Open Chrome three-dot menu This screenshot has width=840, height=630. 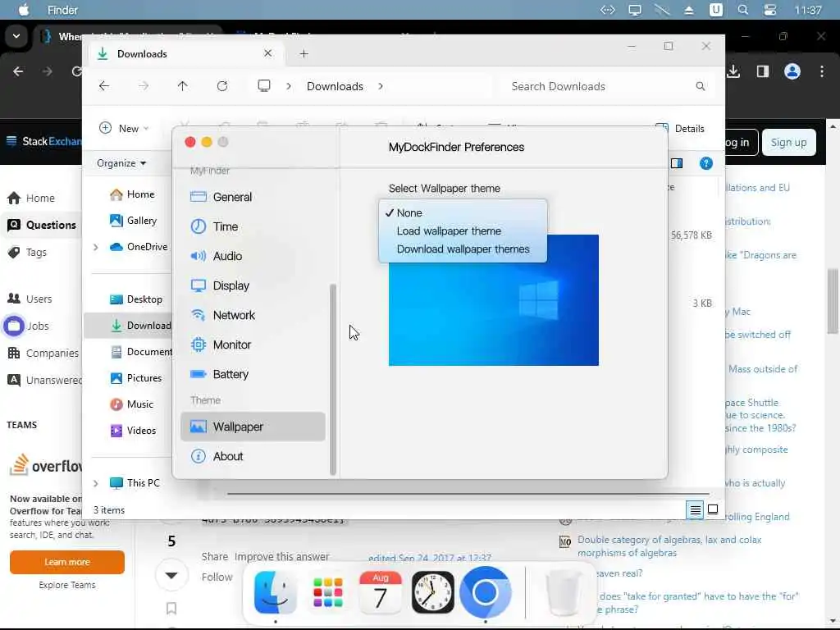click(x=822, y=71)
